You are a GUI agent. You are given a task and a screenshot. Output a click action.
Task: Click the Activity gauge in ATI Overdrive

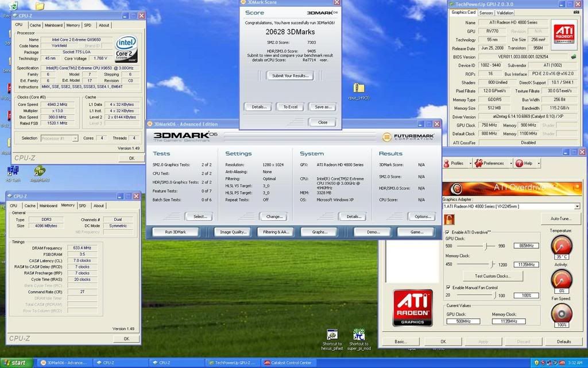pyautogui.click(x=562, y=280)
